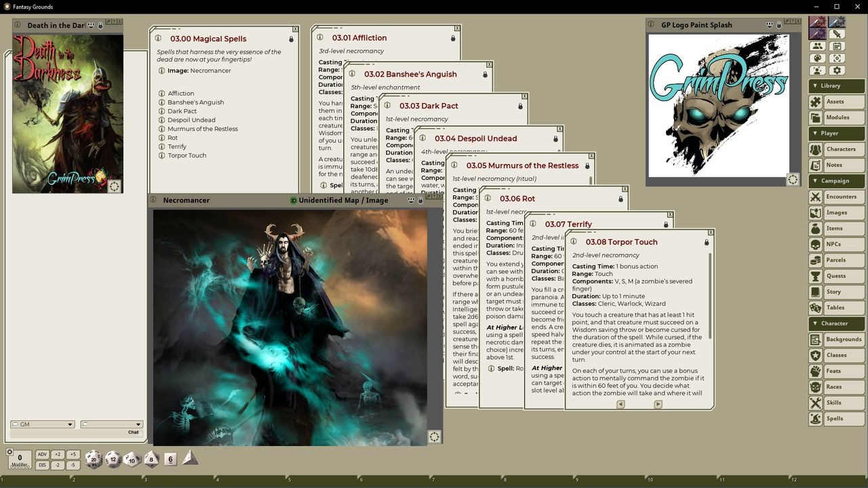
Task: Open the combat tracker sword icon
Action: [837, 35]
